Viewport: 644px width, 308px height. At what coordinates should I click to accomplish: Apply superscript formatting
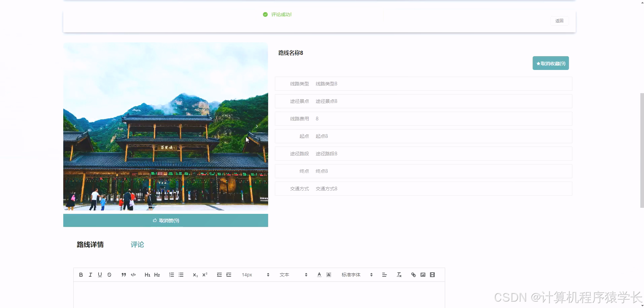[205, 275]
